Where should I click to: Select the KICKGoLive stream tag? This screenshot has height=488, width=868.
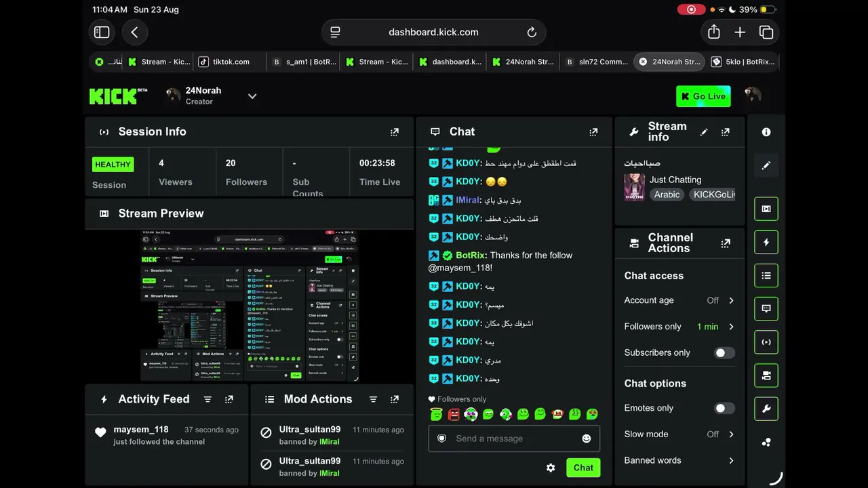[x=712, y=195]
